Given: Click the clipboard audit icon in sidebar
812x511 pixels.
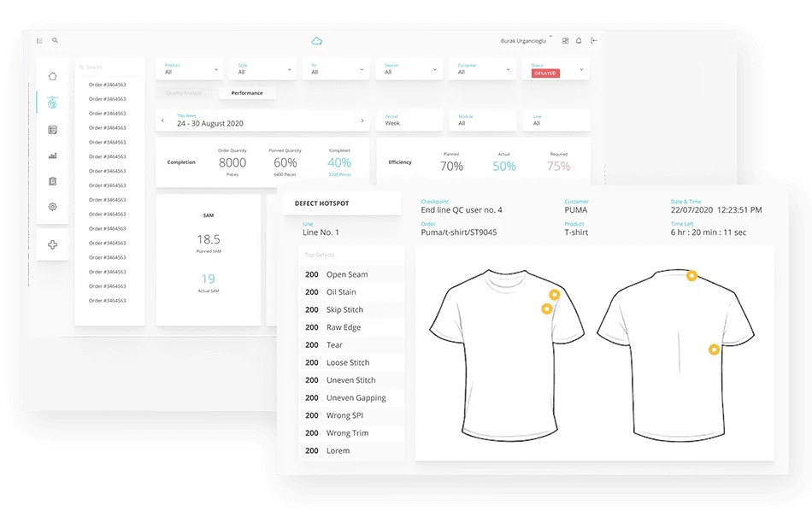Looking at the screenshot, I should click(52, 180).
